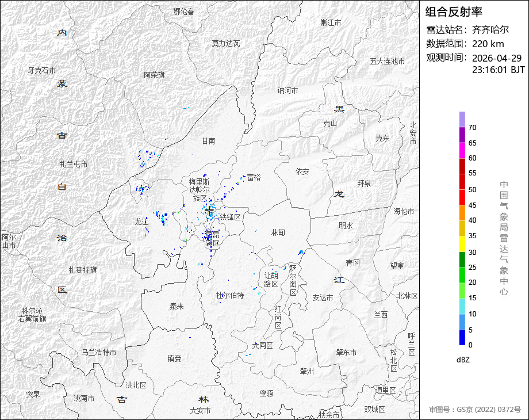This screenshot has width=529, height=420.
Task: Click the 肇州 map label
Action: click(307, 371)
